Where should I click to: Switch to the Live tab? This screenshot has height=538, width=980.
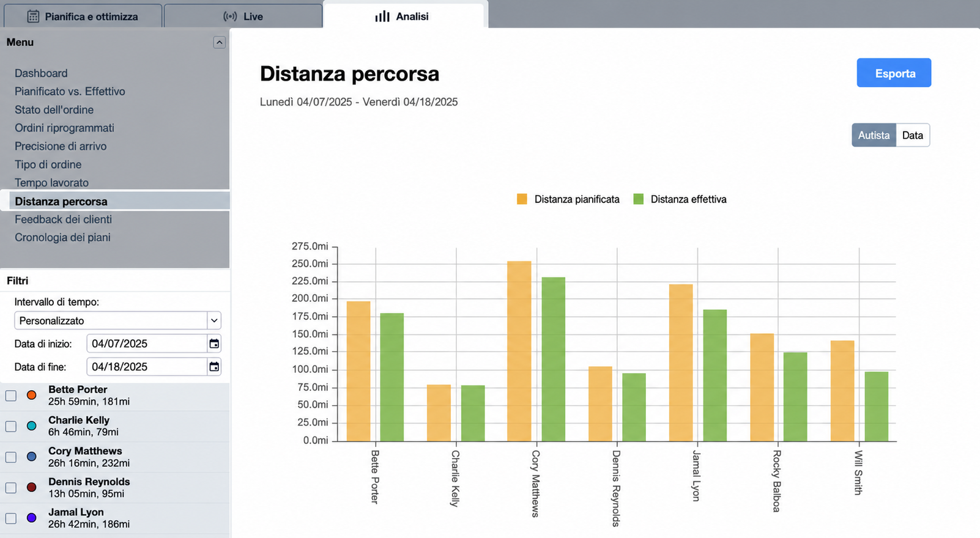pos(243,17)
